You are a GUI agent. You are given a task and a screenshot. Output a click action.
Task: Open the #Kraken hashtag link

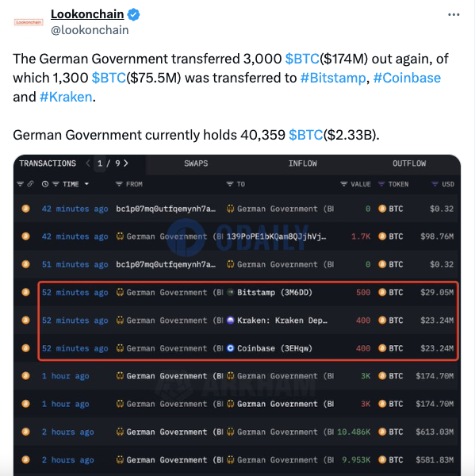coord(66,97)
